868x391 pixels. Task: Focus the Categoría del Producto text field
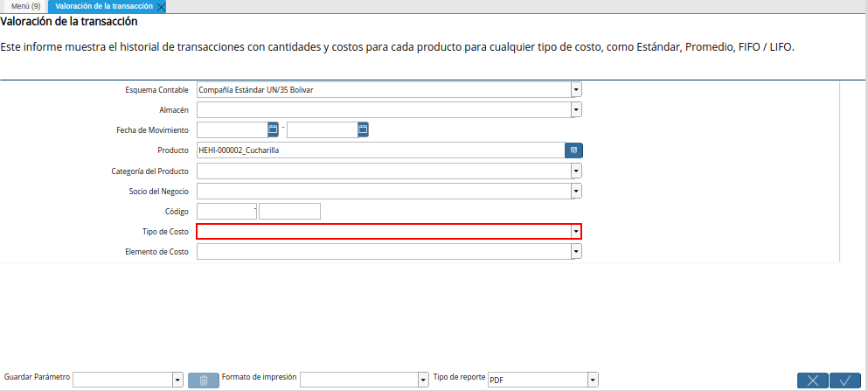[x=385, y=171]
